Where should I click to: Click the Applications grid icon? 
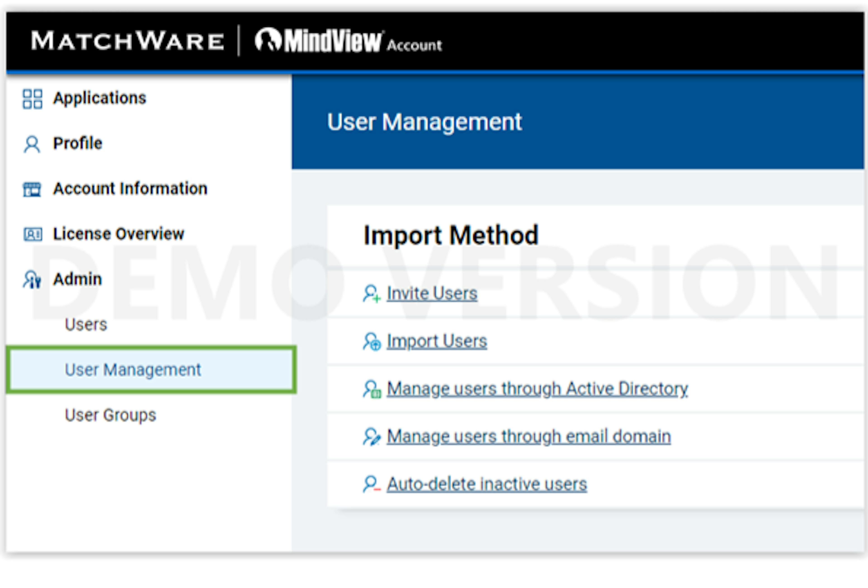pyautogui.click(x=32, y=99)
